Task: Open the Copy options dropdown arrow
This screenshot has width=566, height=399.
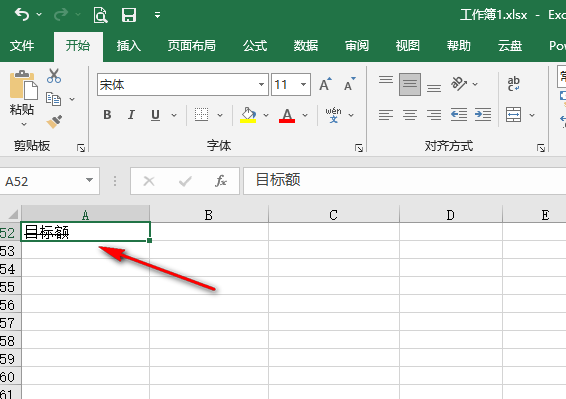Action: tap(72, 99)
